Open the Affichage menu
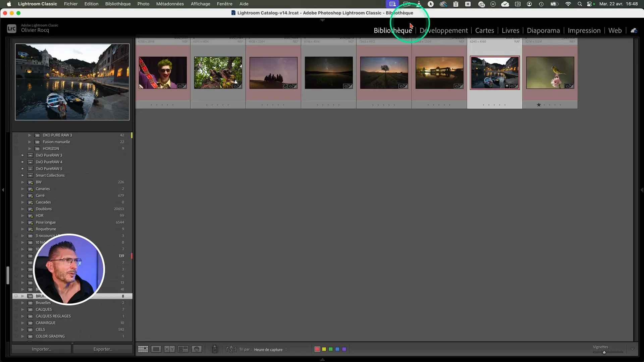 pyautogui.click(x=200, y=4)
